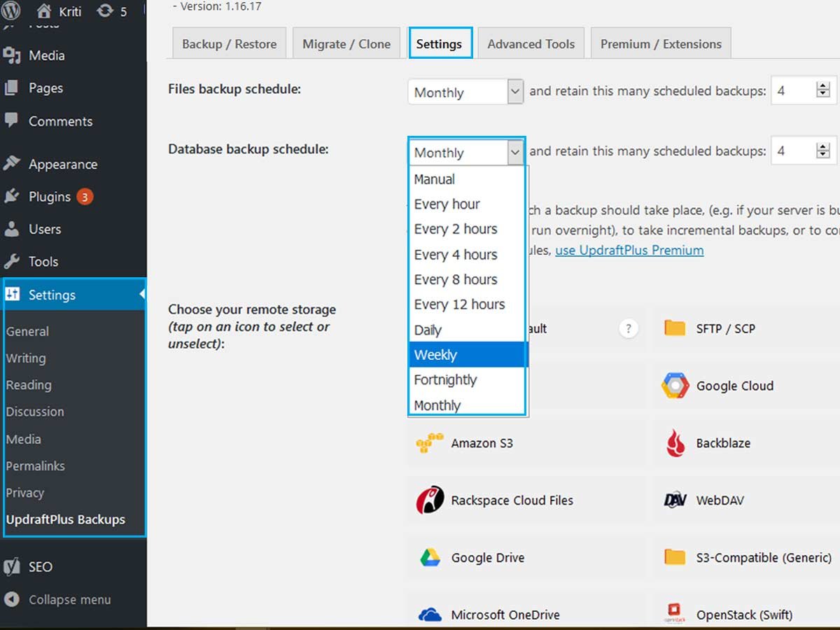Open Media settings submenu item

coord(24,439)
